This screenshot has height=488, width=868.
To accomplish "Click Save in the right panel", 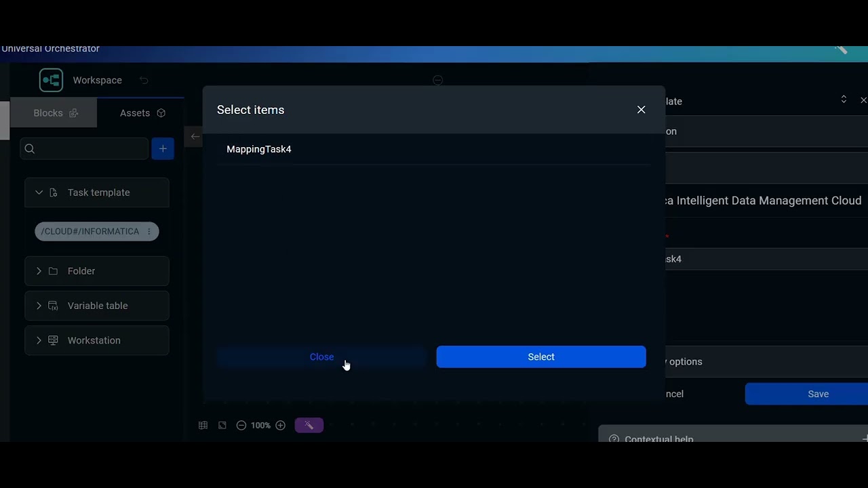I will pyautogui.click(x=806, y=394).
